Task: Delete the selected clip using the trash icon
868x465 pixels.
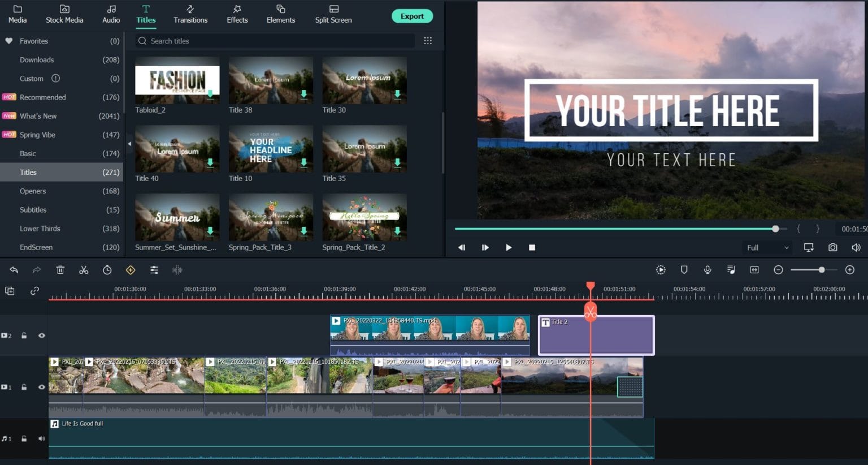Action: [x=60, y=270]
